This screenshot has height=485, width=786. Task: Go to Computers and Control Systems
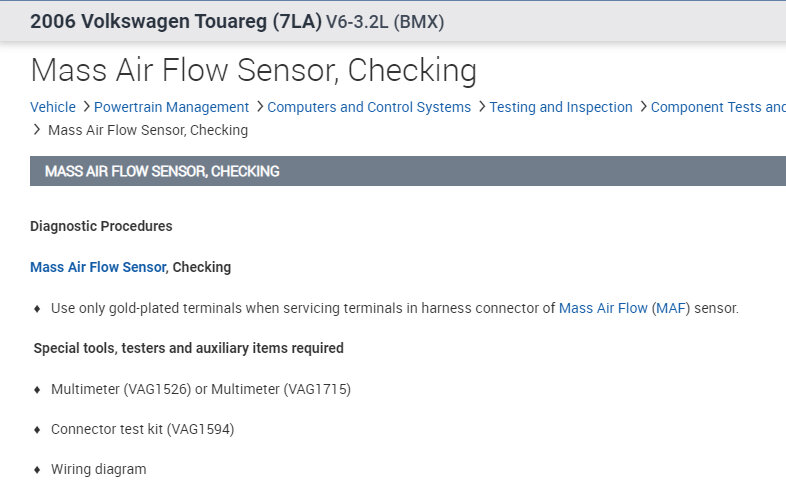coord(369,107)
